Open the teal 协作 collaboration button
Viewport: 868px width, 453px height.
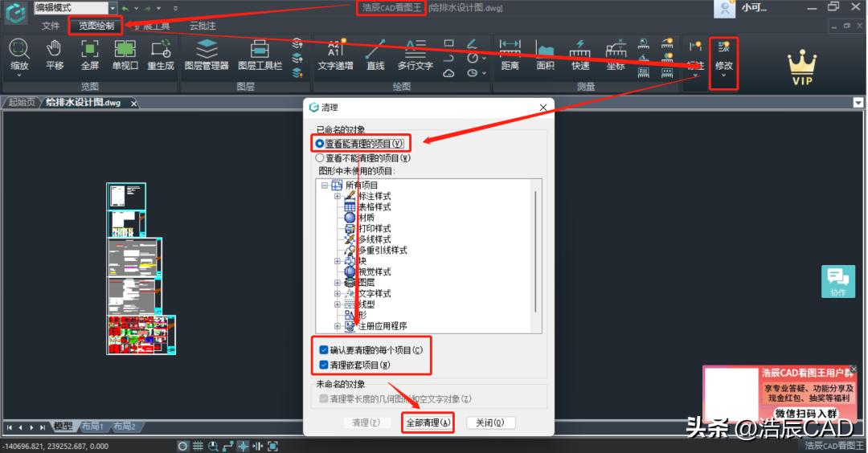click(838, 282)
